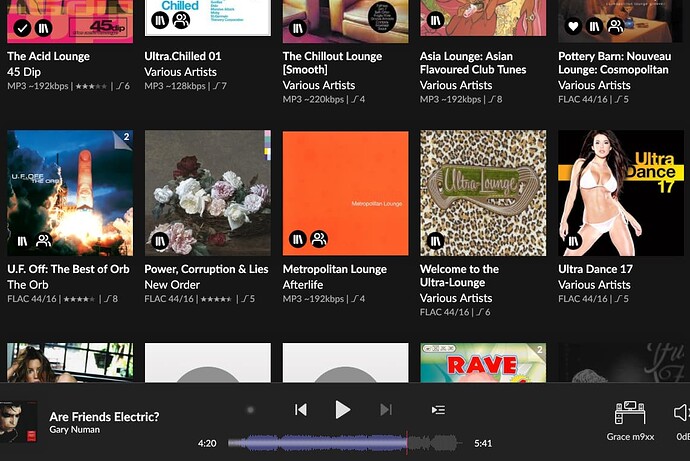Click the library badge on Ultra.Chilled 01 cover
The height and width of the screenshot is (461, 690).
click(160, 20)
